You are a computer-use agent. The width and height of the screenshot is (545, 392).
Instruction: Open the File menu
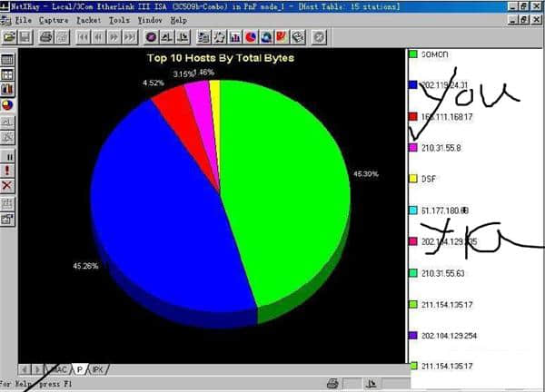23,19
